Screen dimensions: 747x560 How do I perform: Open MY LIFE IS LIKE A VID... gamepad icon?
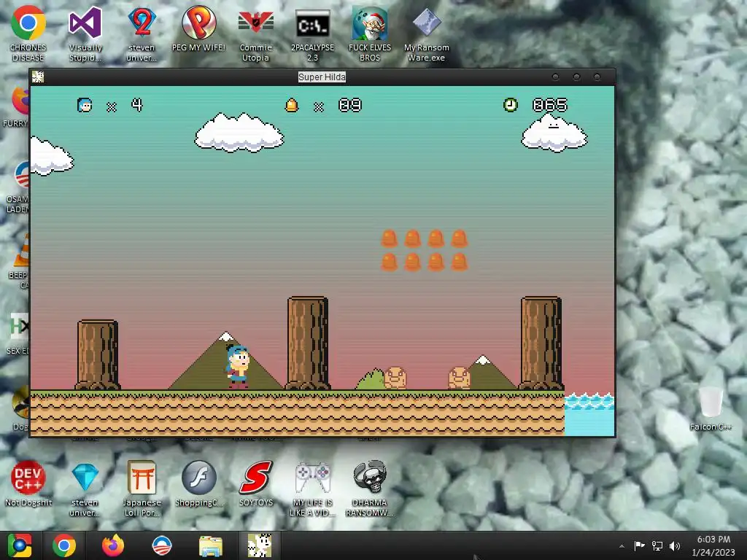pos(312,488)
